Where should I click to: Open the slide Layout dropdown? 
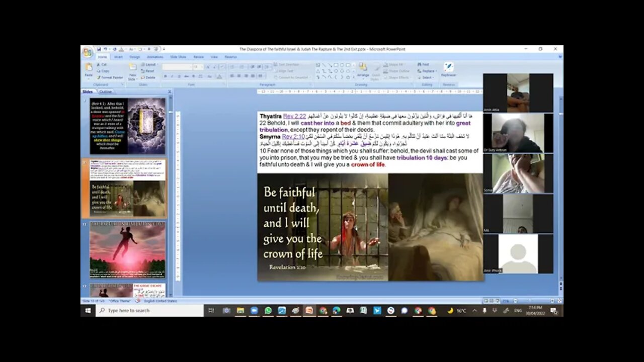[x=149, y=64]
